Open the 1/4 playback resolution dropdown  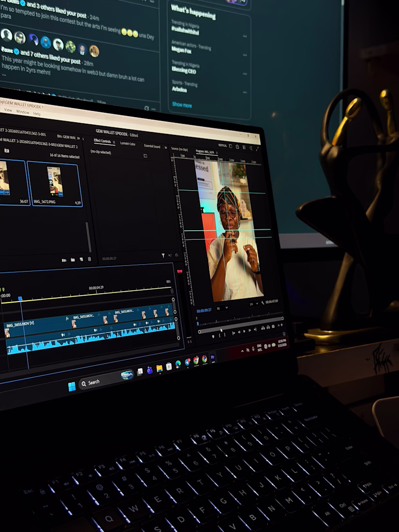pos(253,304)
